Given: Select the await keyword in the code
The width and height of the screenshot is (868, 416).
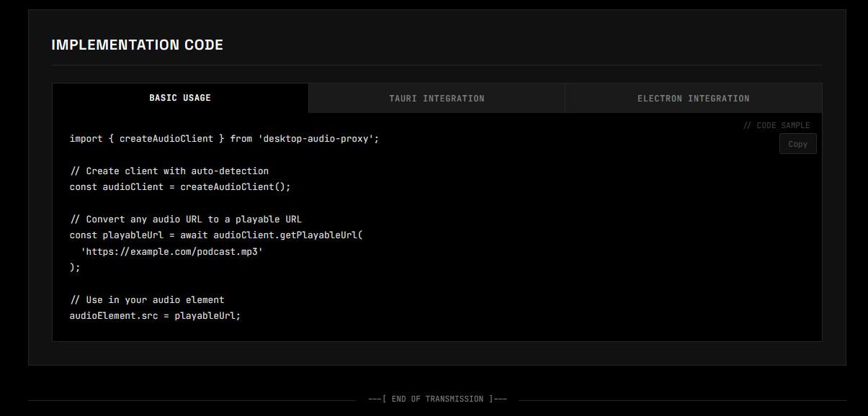Looking at the screenshot, I should pyautogui.click(x=193, y=235).
